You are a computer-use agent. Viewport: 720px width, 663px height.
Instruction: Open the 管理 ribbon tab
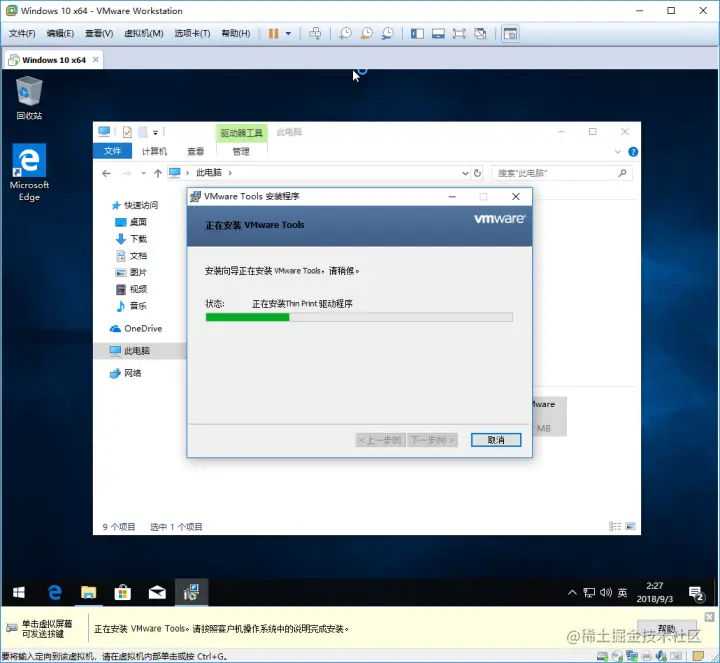[241, 151]
